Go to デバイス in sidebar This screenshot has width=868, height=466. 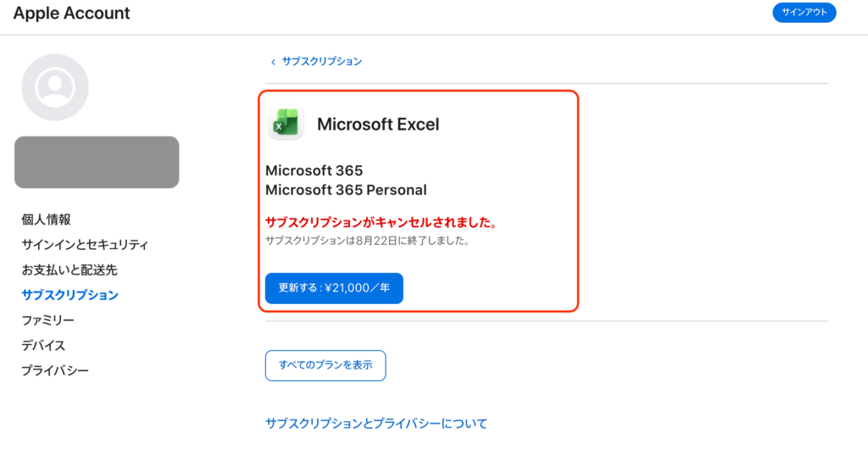click(43, 346)
